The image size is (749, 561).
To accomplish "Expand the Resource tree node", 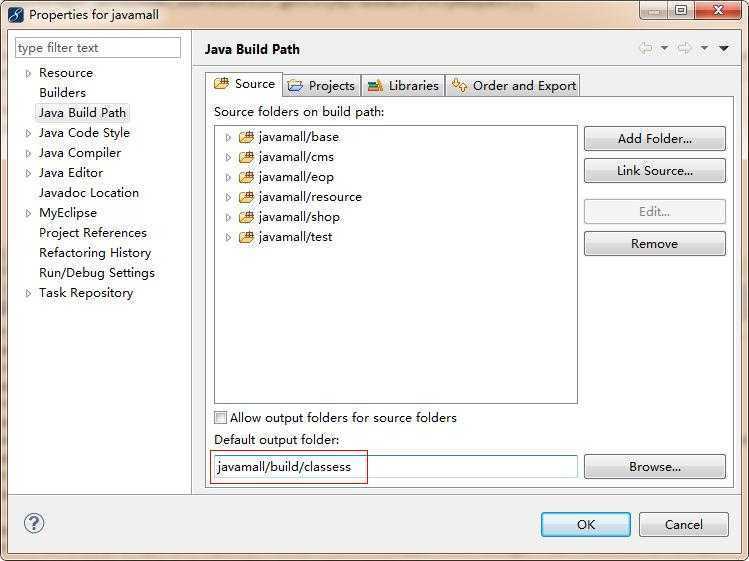I will (28, 73).
